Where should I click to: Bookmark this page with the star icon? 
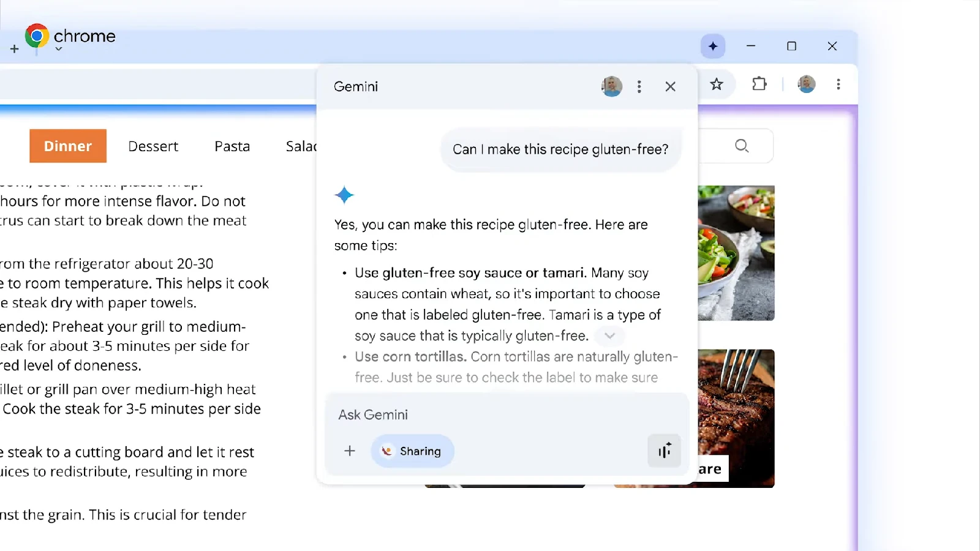pyautogui.click(x=717, y=84)
